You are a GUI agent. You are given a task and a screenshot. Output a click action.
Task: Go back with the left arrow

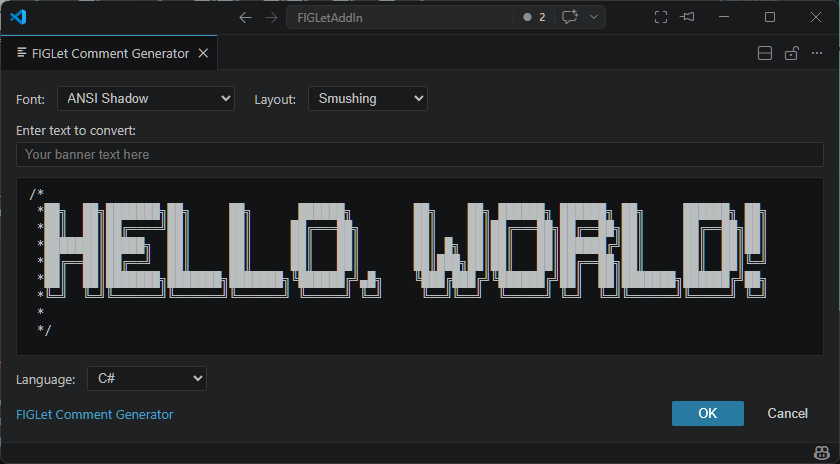(245, 18)
